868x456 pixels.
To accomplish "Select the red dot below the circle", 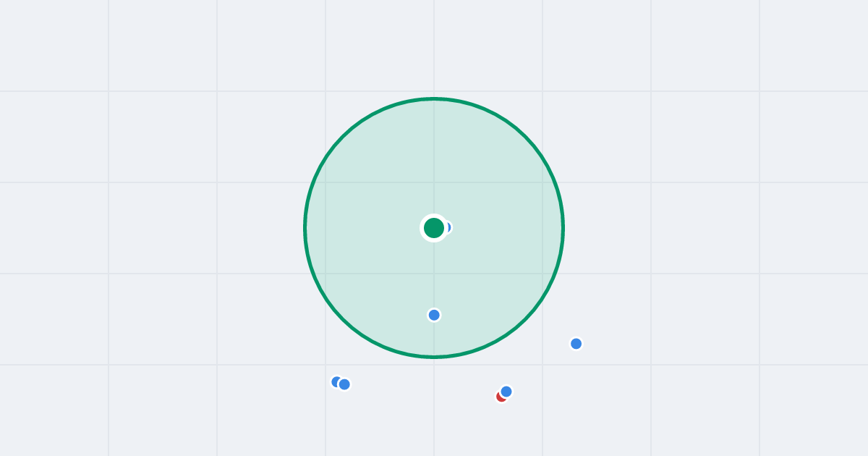I will (x=500, y=397).
